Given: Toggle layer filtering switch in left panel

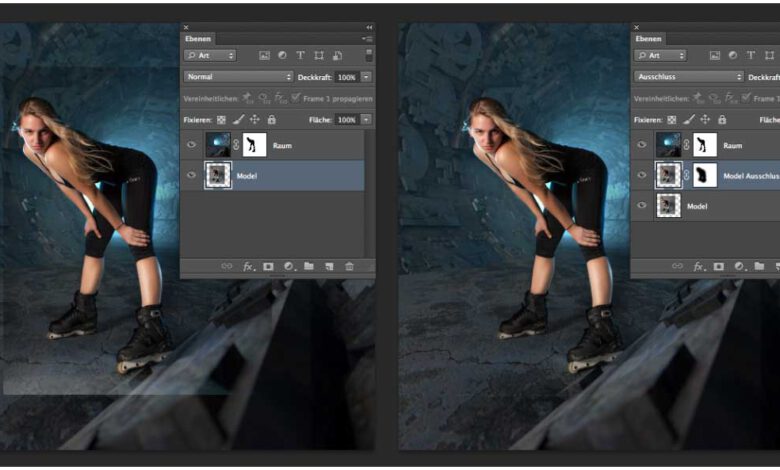Looking at the screenshot, I should pyautogui.click(x=369, y=56).
